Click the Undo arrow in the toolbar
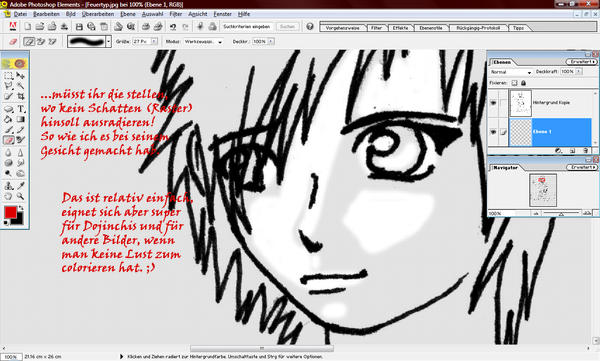 [x=173, y=27]
